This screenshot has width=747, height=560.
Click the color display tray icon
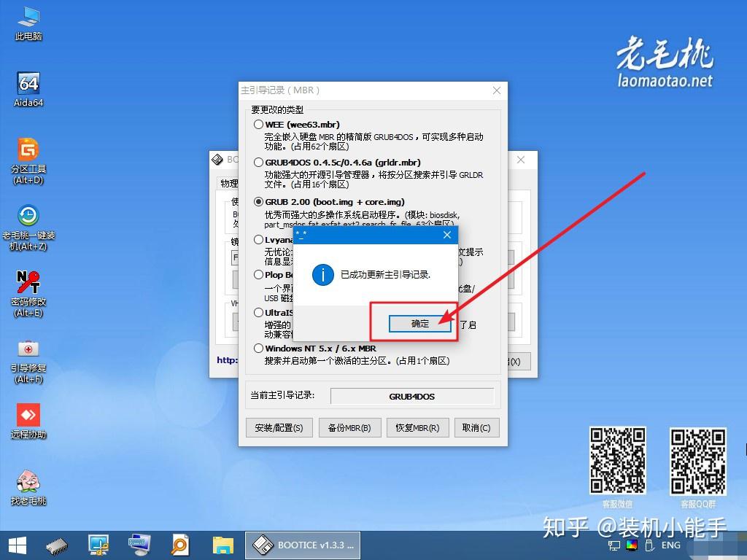click(x=632, y=545)
